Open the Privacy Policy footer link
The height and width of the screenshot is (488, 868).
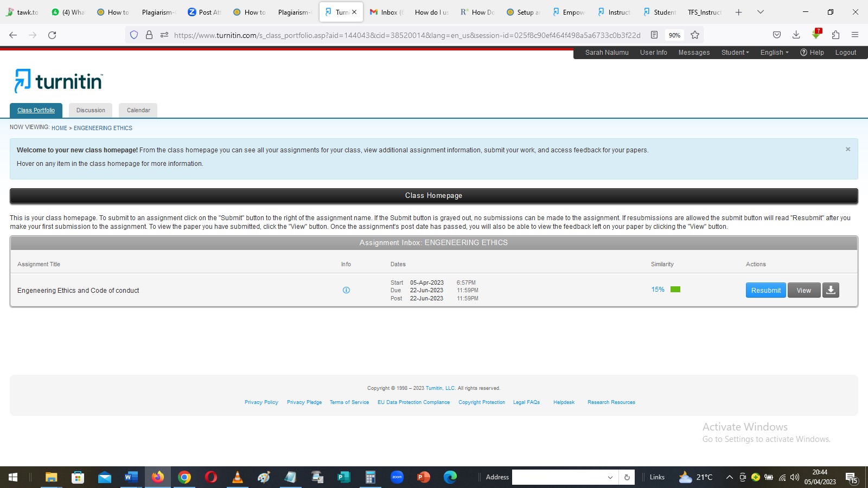tap(261, 402)
